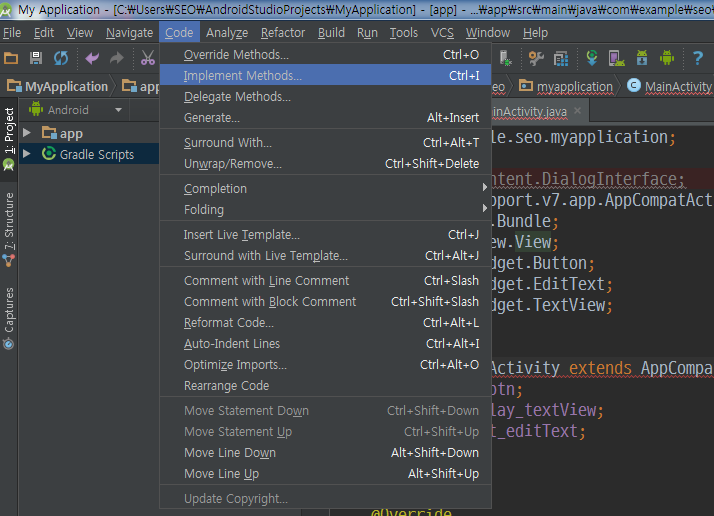This screenshot has height=516, width=714.
Task: Click the Build Variants android side icon
Action: 9,165
